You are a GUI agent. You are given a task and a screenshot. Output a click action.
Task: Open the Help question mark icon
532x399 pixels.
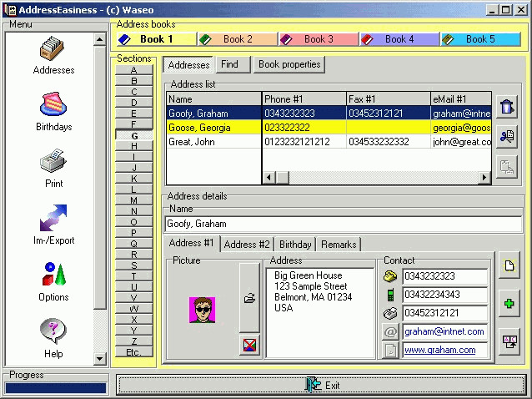click(x=53, y=331)
